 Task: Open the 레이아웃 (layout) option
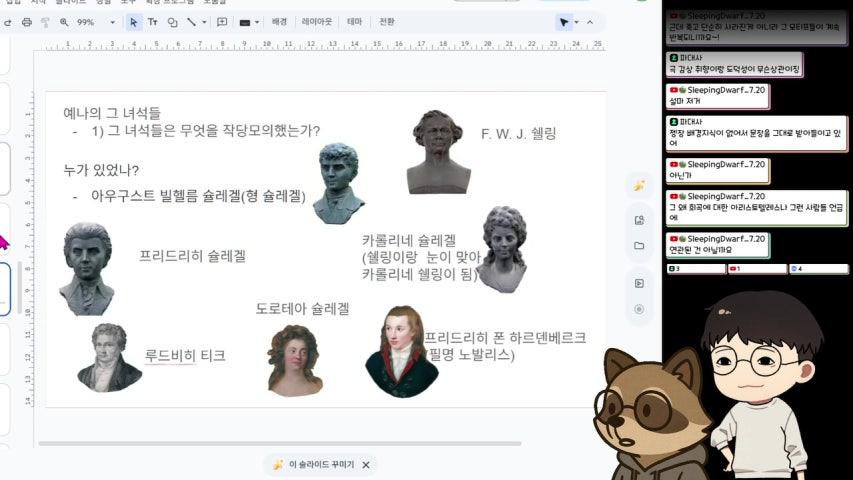click(318, 22)
